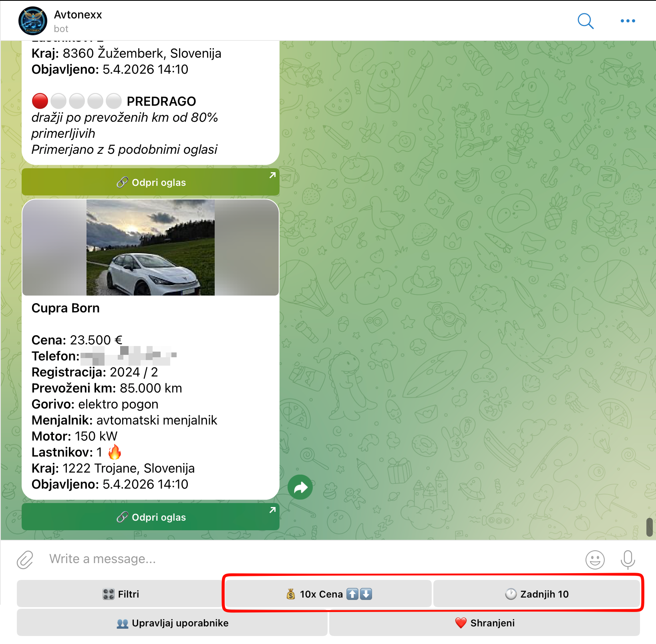Image resolution: width=656 pixels, height=644 pixels.
Task: Open the ad with the green 'Odpri oglas' button
Action: tap(151, 517)
